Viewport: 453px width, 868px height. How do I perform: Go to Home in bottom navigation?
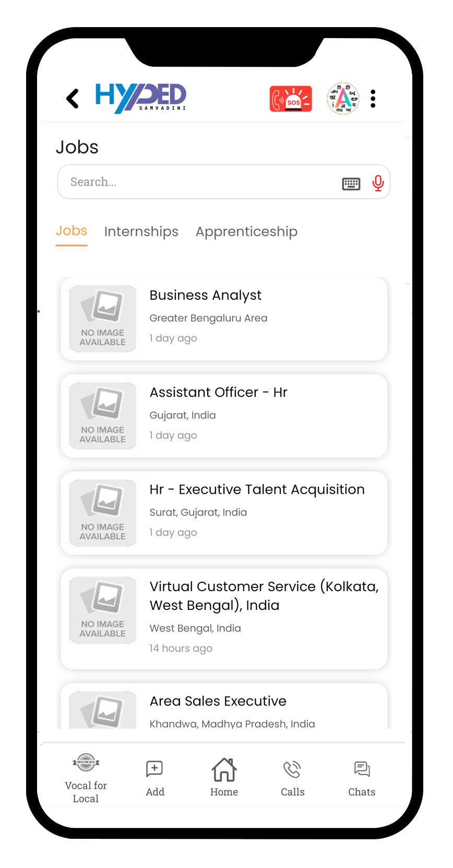coord(224,778)
